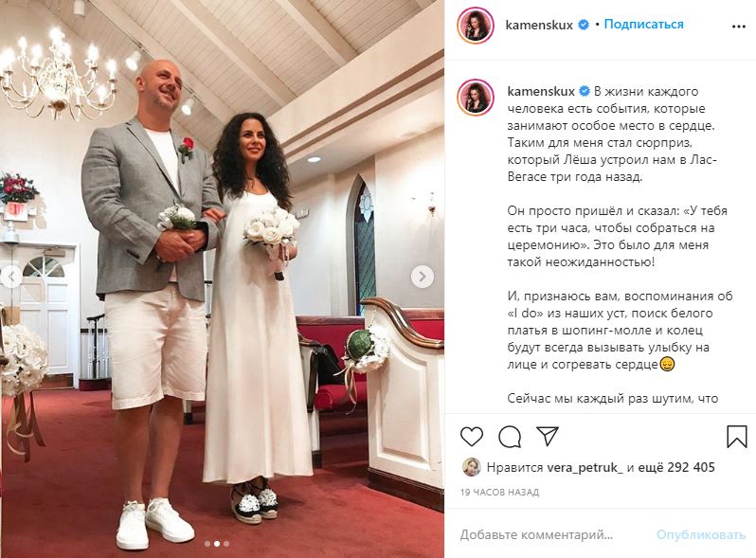Click the liker's small avatar thumbnail
This screenshot has height=558, width=756.
[472, 467]
